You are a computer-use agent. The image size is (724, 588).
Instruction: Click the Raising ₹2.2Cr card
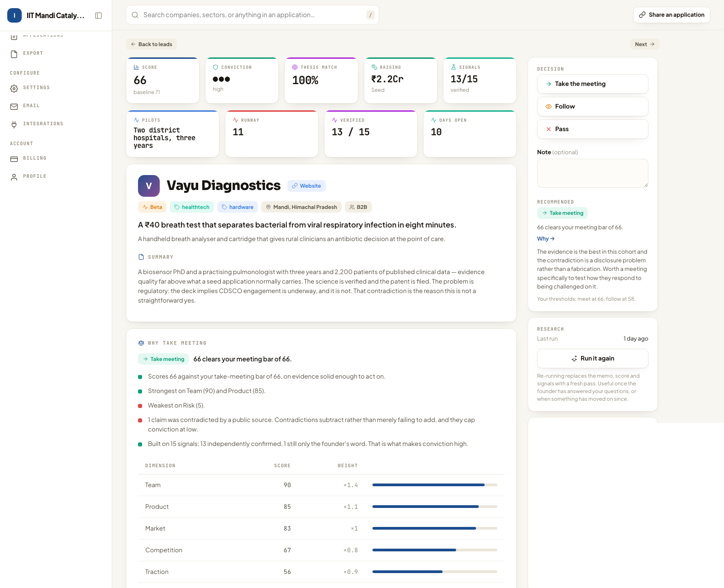[x=400, y=81]
